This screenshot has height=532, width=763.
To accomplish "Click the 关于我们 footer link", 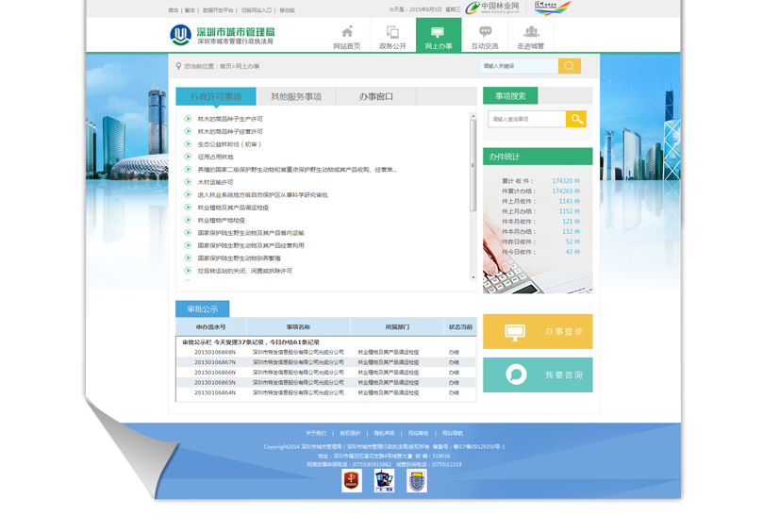I will click(316, 433).
